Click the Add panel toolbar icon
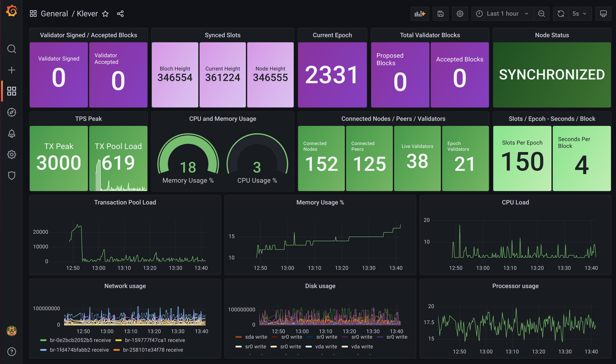616x364 pixels. pyautogui.click(x=420, y=14)
